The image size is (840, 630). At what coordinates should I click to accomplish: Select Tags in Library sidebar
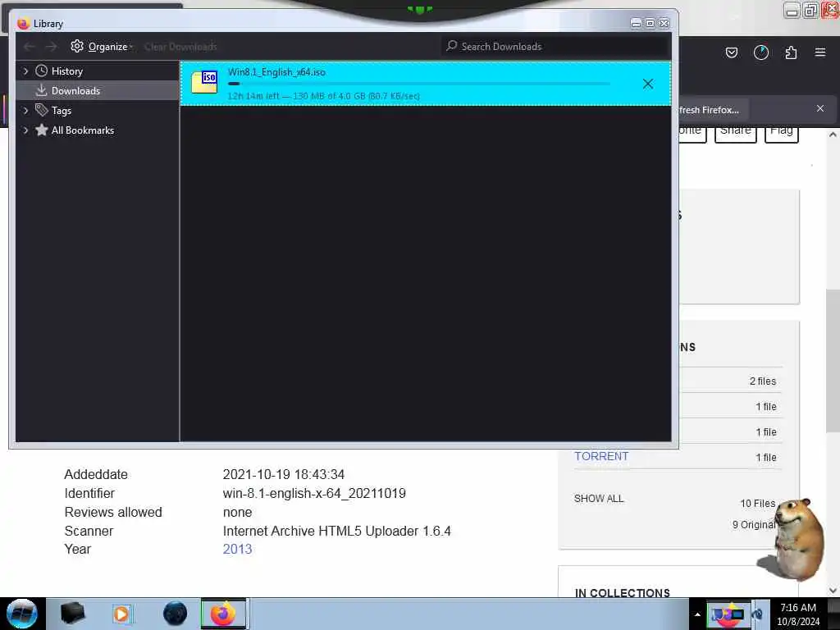(61, 111)
